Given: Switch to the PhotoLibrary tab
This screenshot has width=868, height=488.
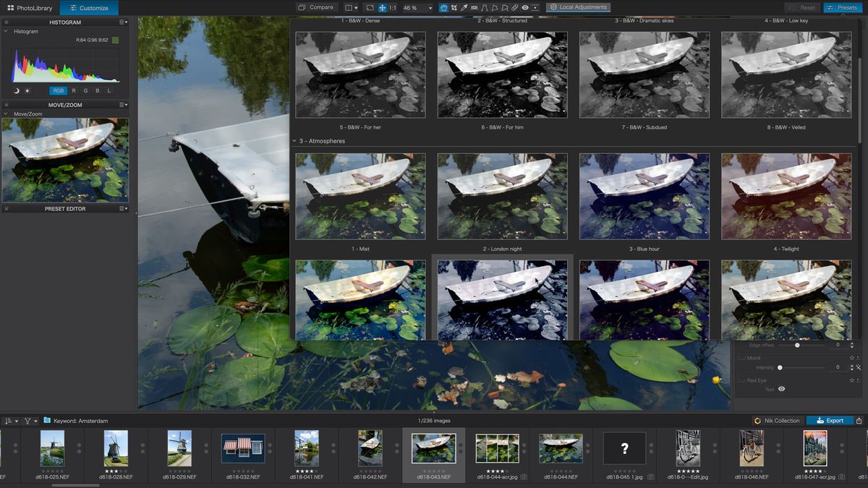Looking at the screenshot, I should pyautogui.click(x=30, y=8).
